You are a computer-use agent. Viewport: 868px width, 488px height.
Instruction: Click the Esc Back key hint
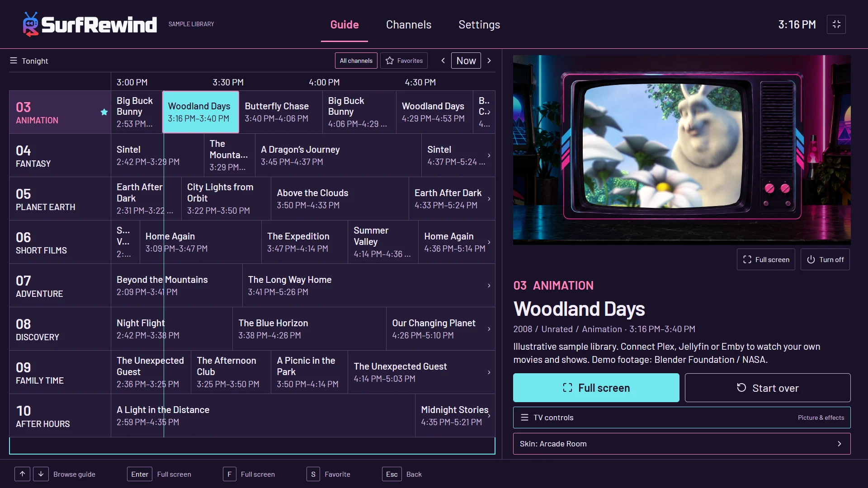[392, 474]
